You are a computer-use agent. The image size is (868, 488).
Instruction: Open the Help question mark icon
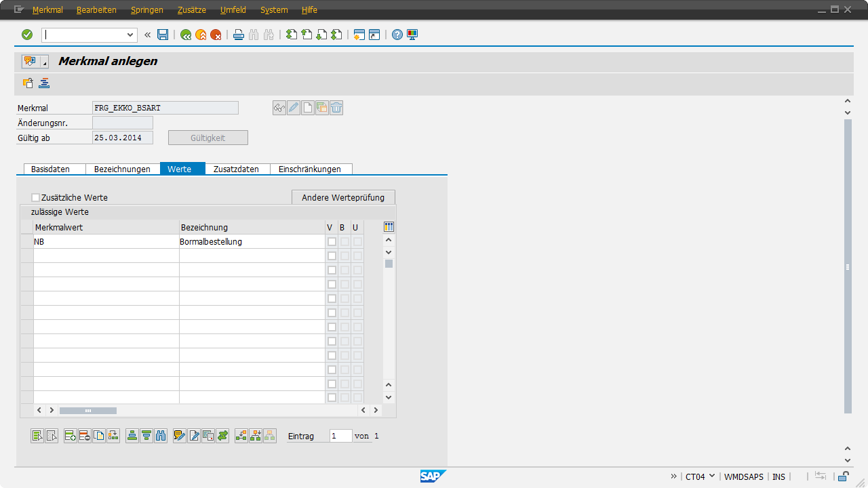click(x=397, y=35)
